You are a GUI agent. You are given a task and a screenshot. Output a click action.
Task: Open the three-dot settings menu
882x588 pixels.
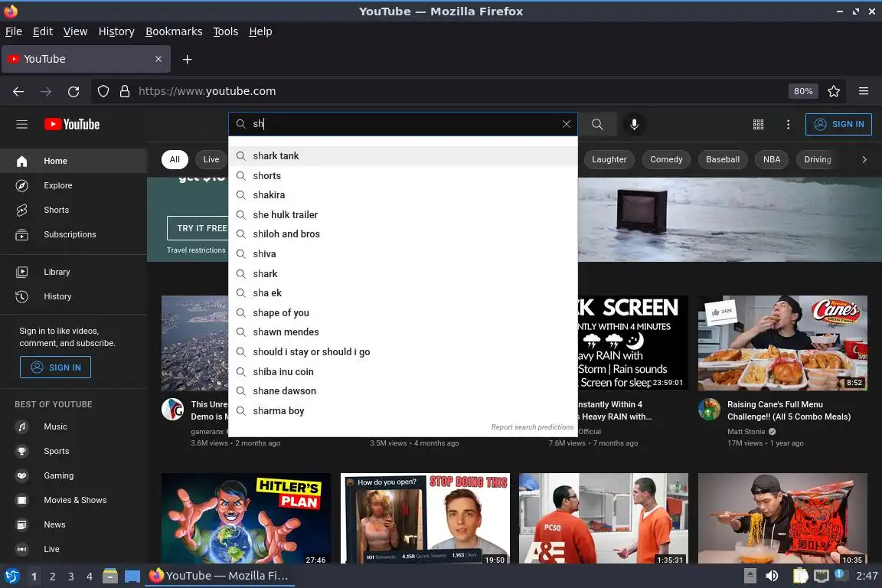click(x=788, y=124)
